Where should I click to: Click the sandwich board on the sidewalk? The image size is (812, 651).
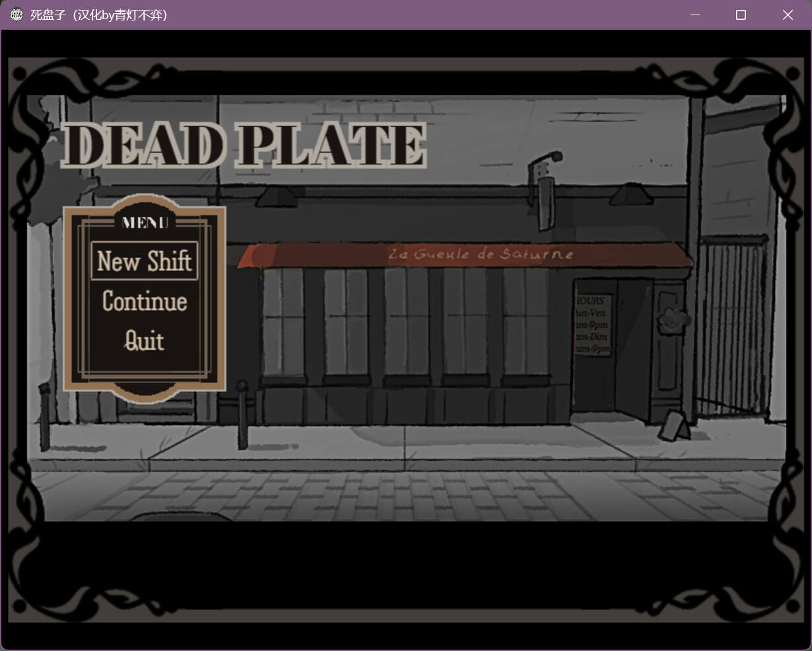coord(674,426)
